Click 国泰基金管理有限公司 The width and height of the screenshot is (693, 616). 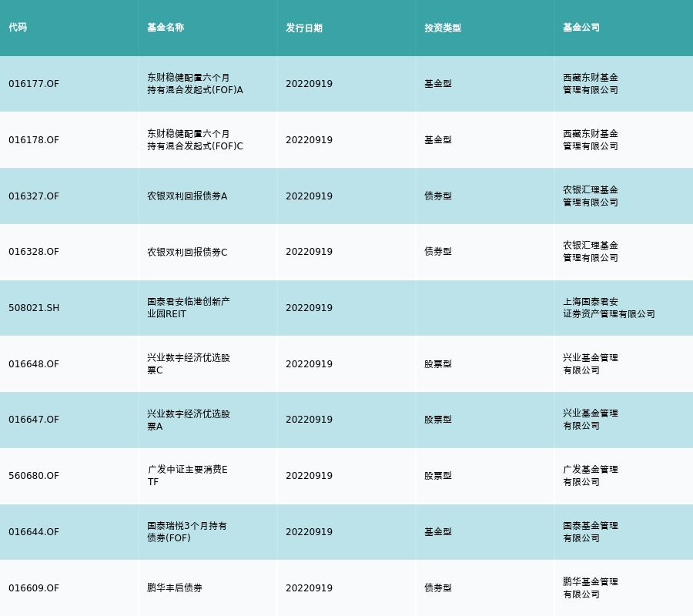[x=591, y=531]
